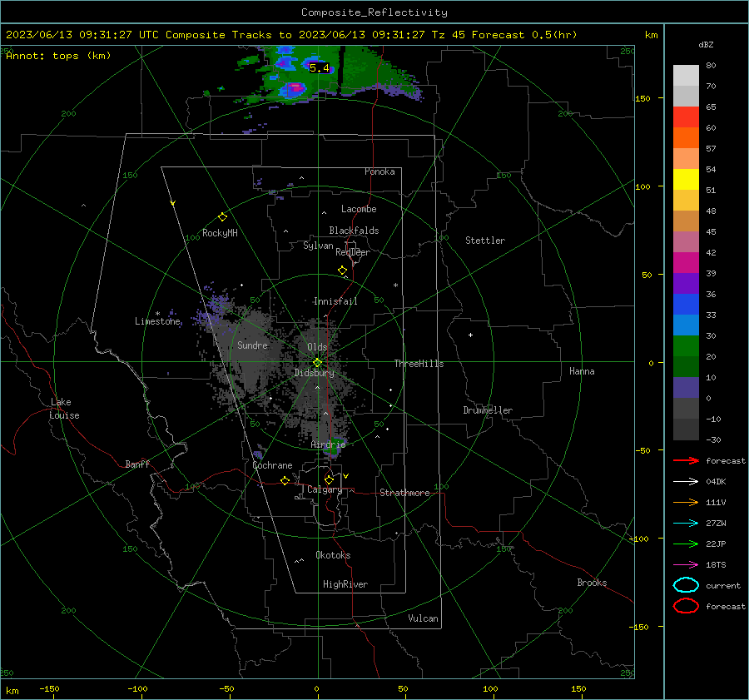Click the yellow diamond marker below Cochrane

pyautogui.click(x=285, y=480)
